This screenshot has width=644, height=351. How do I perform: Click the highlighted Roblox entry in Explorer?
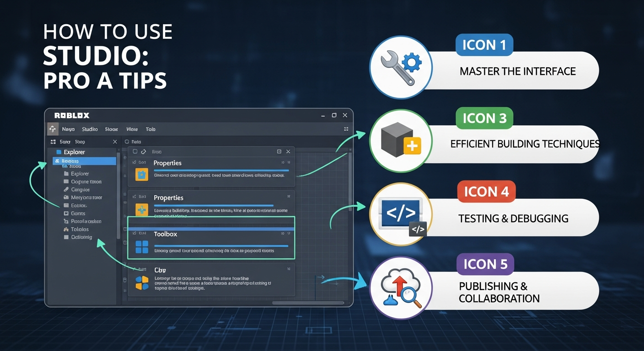pos(70,161)
